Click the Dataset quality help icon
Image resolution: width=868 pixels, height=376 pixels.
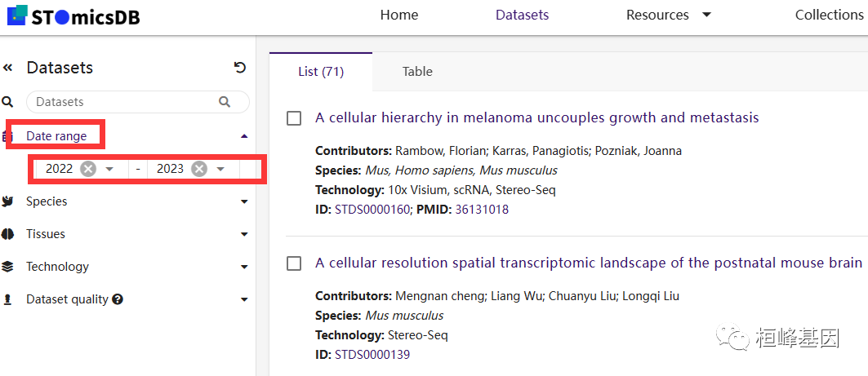pyautogui.click(x=118, y=299)
